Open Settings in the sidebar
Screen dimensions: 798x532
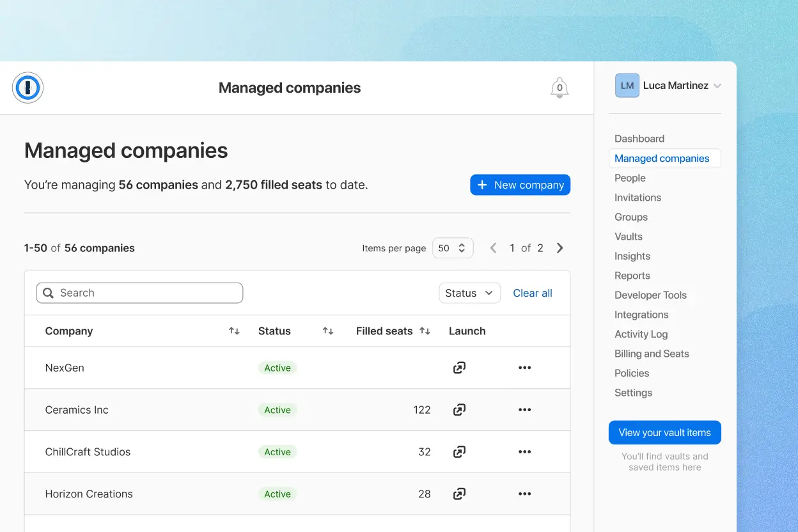tap(633, 393)
